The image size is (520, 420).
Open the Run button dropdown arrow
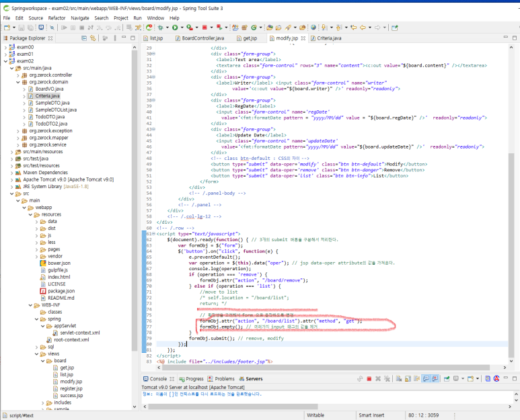pyautogui.click(x=182, y=28)
